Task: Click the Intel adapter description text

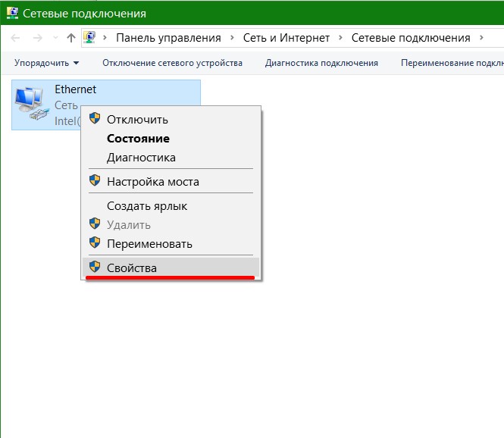Action: coord(67,121)
